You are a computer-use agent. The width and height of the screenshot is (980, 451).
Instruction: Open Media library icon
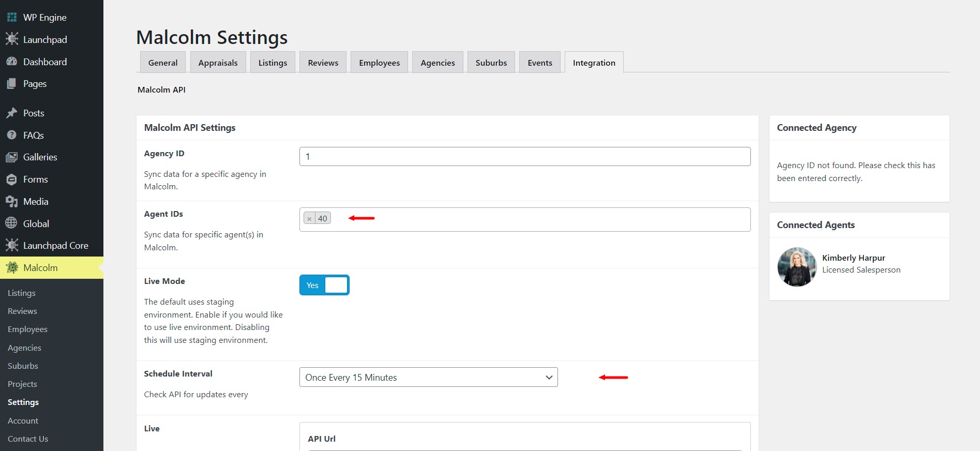pos(12,201)
